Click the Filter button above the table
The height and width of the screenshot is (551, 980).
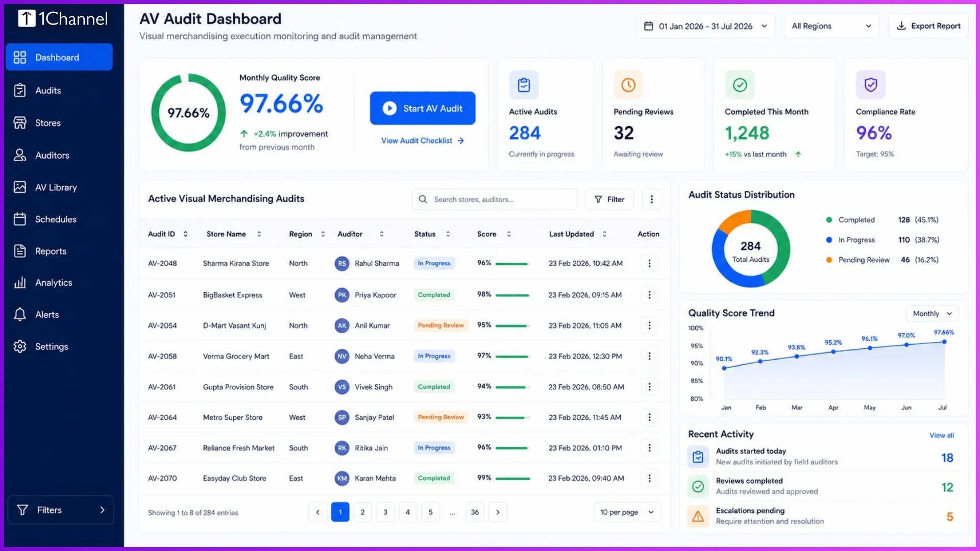point(609,199)
